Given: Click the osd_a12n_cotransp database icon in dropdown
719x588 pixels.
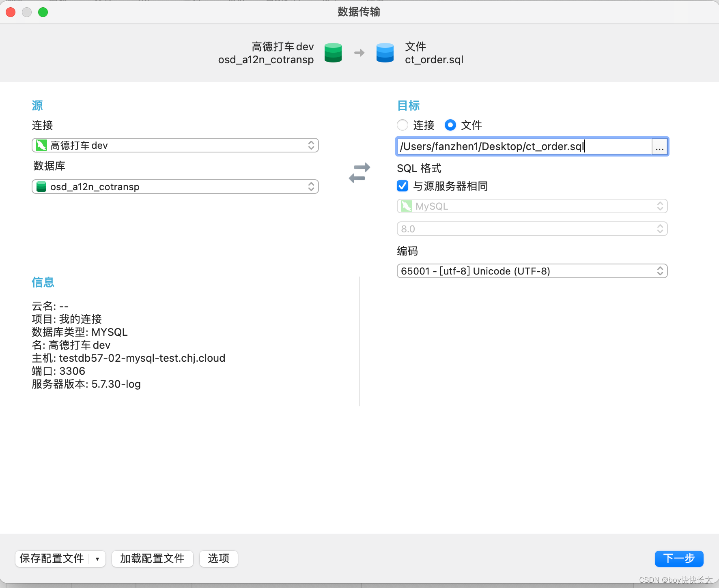Looking at the screenshot, I should [41, 187].
